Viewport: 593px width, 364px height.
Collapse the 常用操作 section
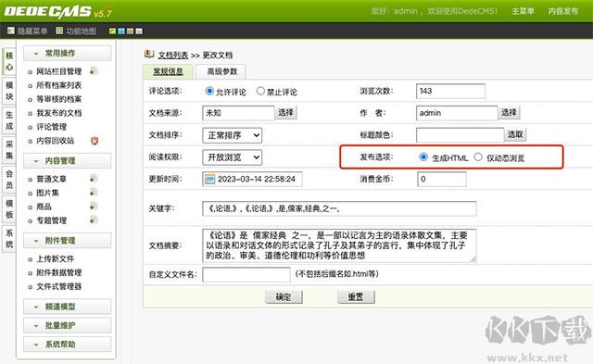68,54
